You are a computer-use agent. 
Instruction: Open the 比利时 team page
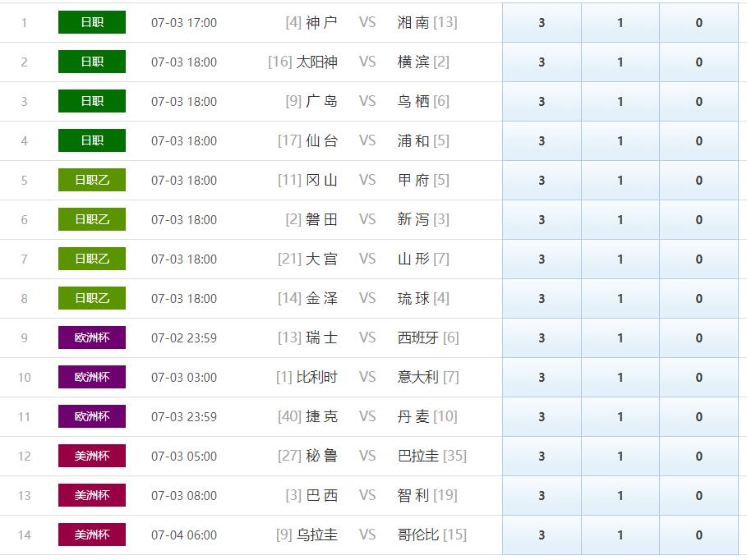pos(316,378)
